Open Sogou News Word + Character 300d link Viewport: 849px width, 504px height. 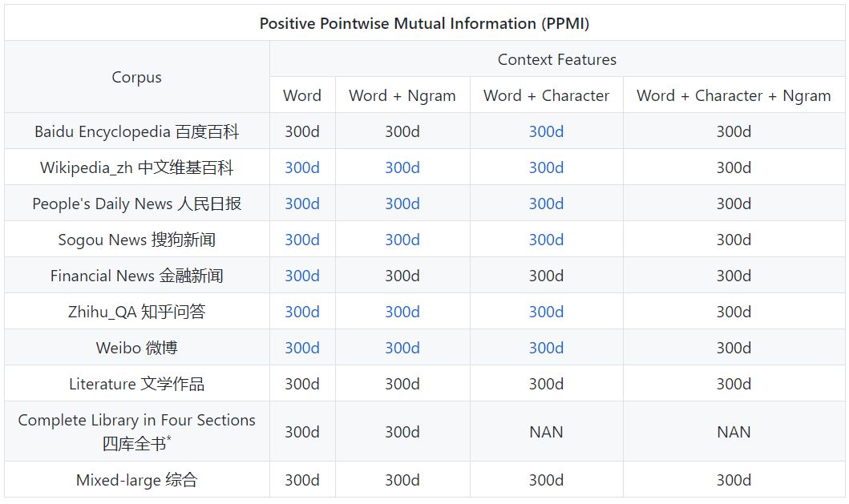click(546, 240)
